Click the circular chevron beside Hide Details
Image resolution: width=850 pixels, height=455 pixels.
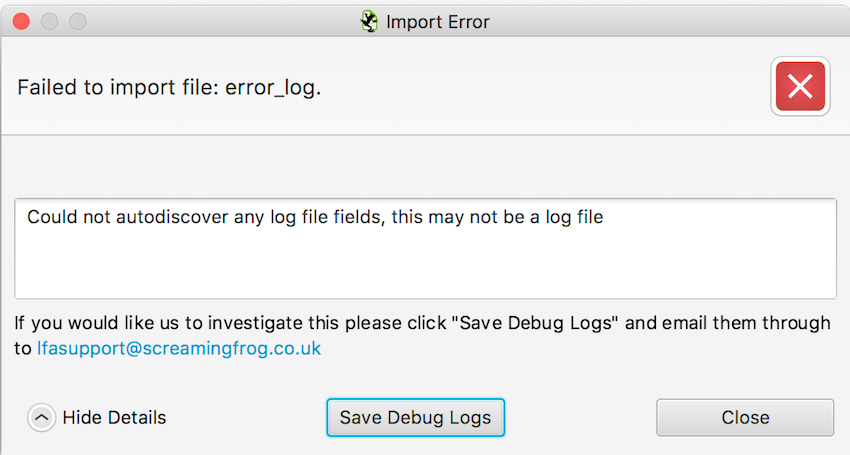41,418
